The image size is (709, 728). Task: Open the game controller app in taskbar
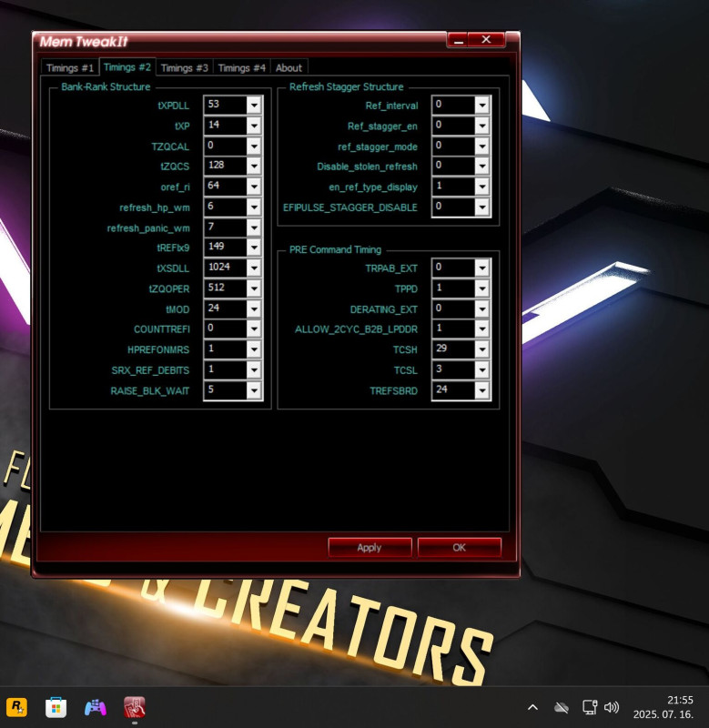point(96,708)
